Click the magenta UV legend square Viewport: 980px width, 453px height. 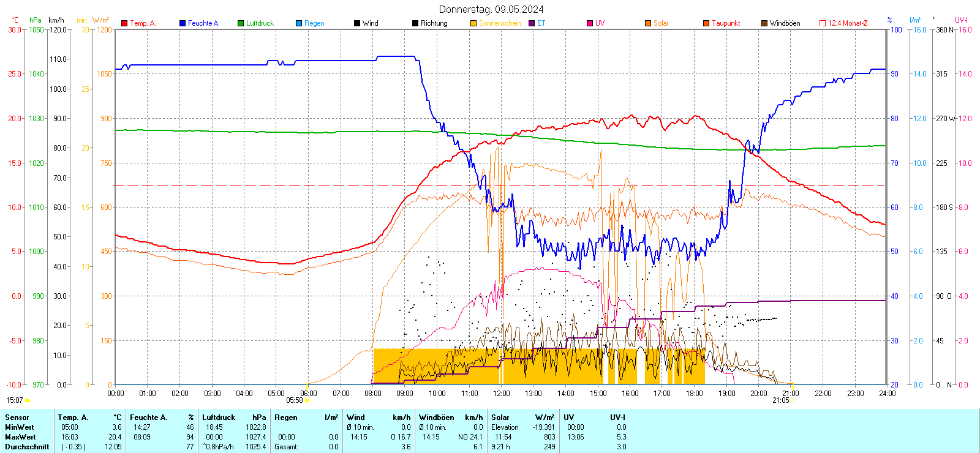coord(590,23)
